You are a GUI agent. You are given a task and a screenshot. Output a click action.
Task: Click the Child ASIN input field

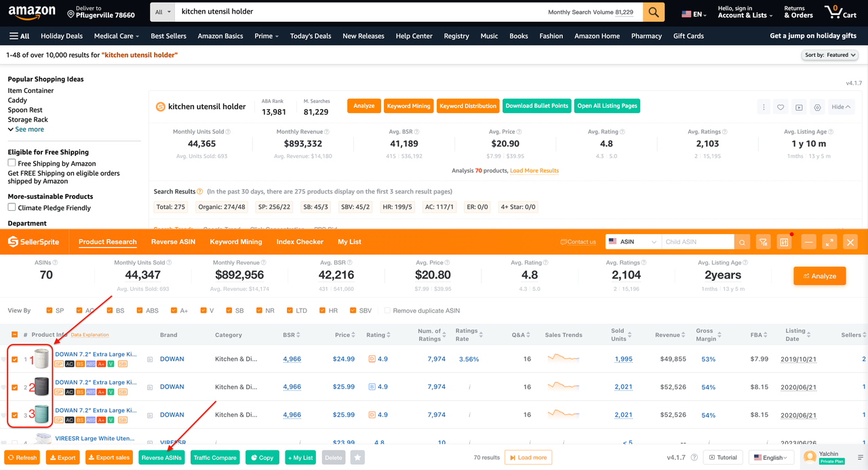coord(698,242)
